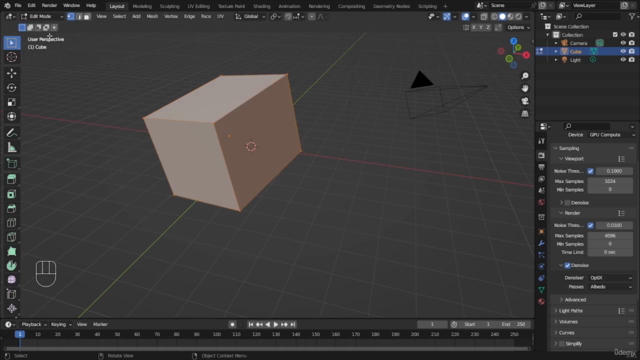Click the zoom viewport magnifier icon
The image size is (640, 360).
pos(525,76)
